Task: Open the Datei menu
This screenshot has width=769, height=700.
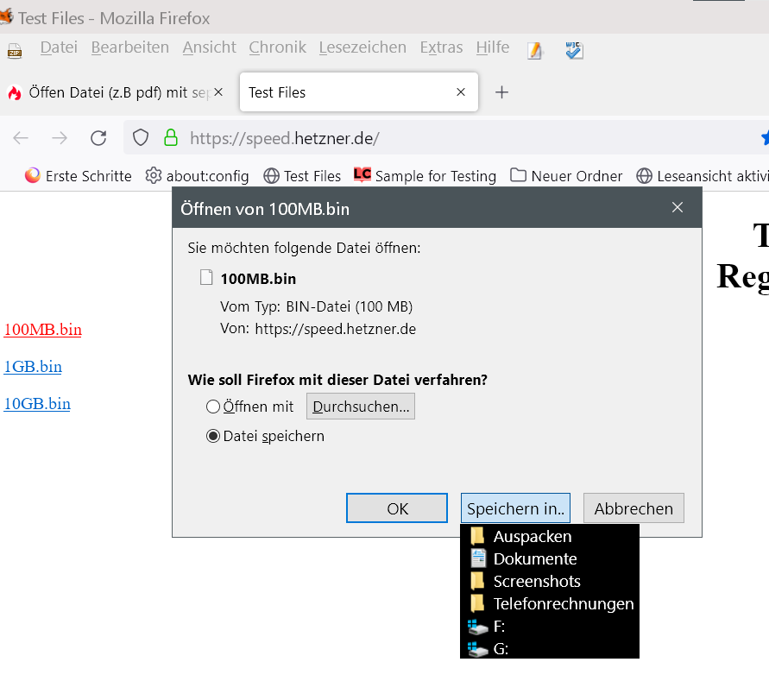Action: click(59, 47)
